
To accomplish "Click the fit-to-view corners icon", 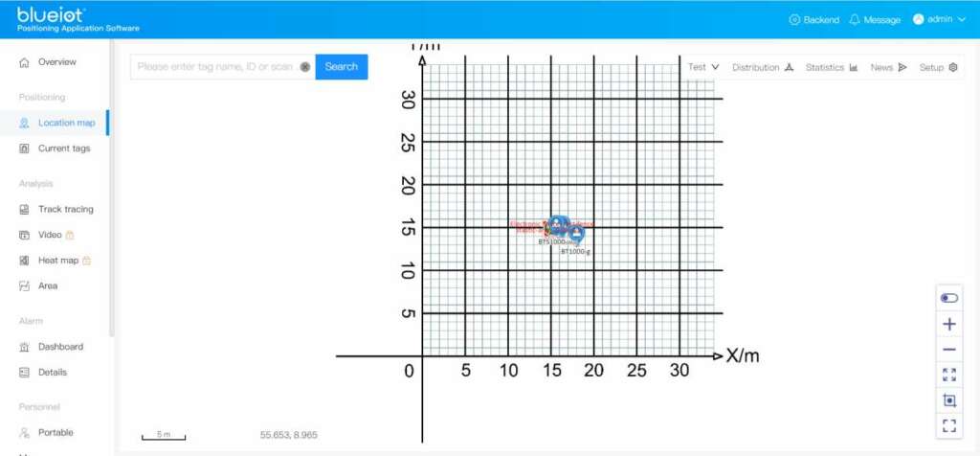I will pos(948,375).
